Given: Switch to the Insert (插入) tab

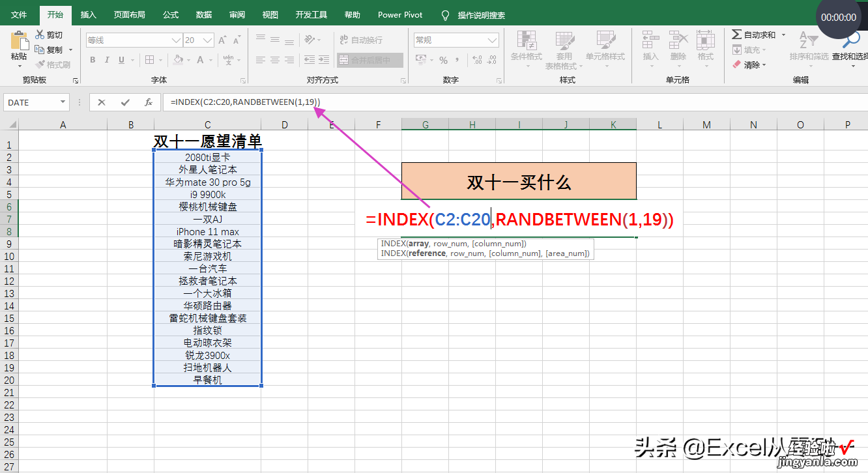Looking at the screenshot, I should [x=89, y=15].
